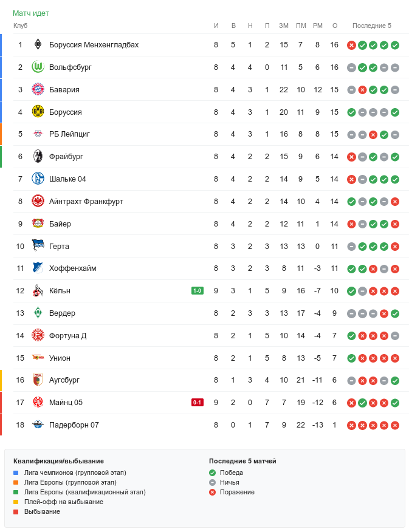Click the Borussia Dortmund BVB logo
This screenshot has width=409, height=532.
tap(38, 112)
